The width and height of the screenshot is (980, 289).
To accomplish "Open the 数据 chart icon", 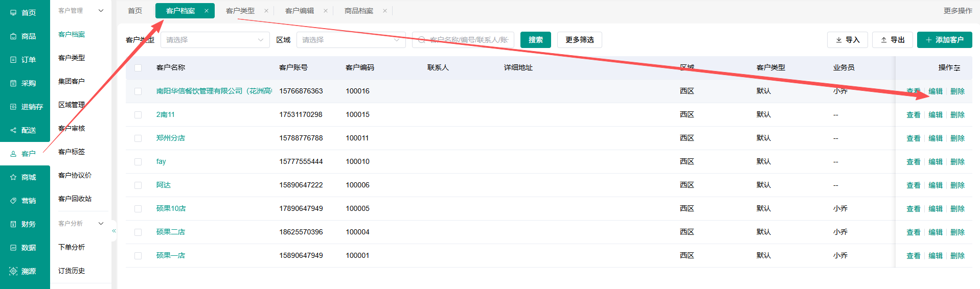I will 13,248.
